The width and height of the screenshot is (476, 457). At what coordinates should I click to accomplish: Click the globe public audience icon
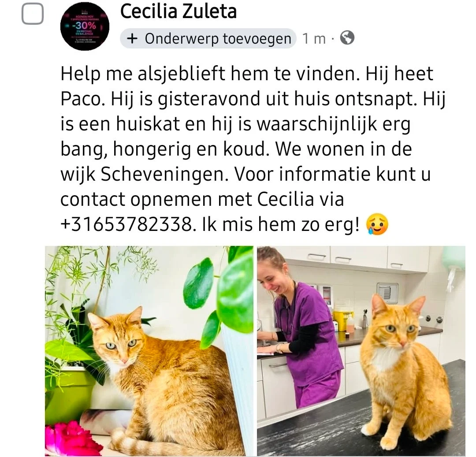347,38
